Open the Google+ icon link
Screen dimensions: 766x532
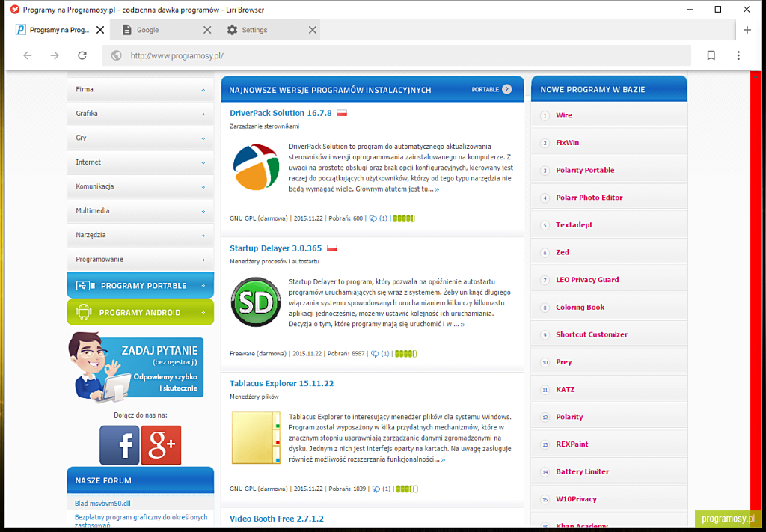click(162, 445)
